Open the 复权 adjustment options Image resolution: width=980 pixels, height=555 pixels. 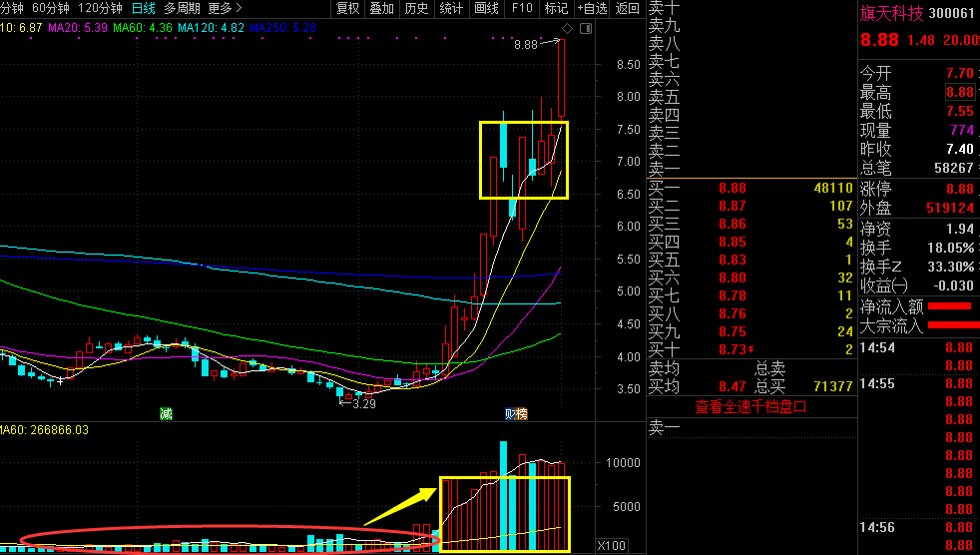[x=347, y=9]
